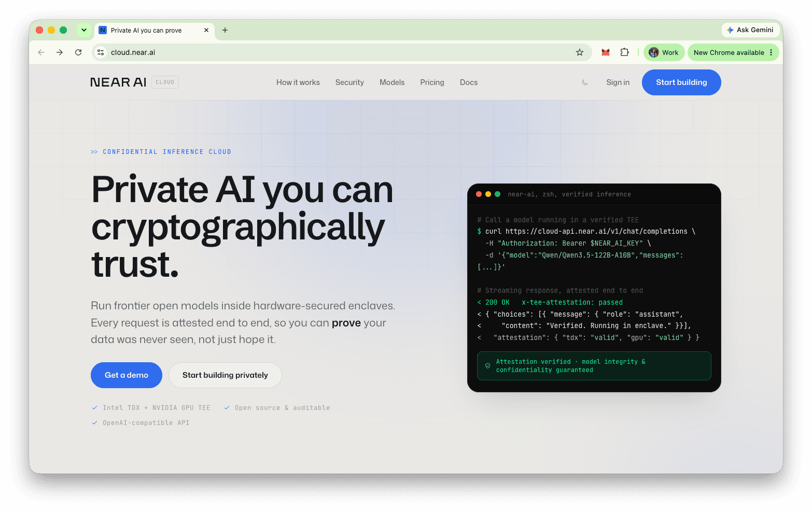Click the shield icon in attestation banner
This screenshot has height=512, width=812.
487,366
